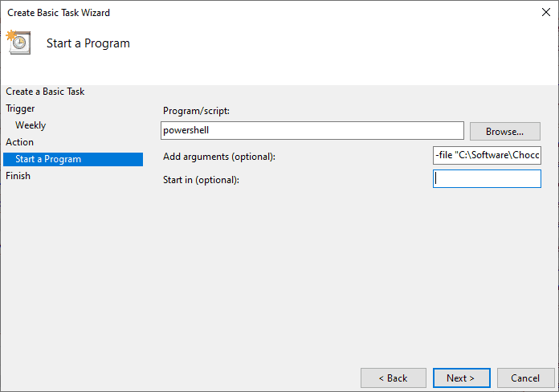Go back with the '< Back' button
The height and width of the screenshot is (392, 559).
click(x=393, y=378)
